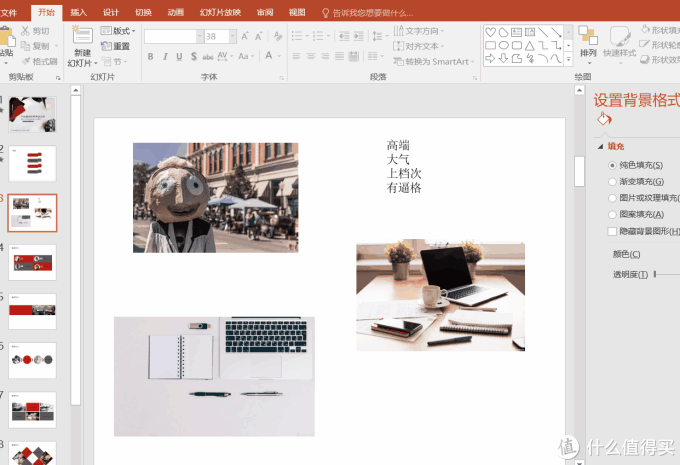Switch to the Slide Show (幻灯片放映) tab

(x=220, y=12)
